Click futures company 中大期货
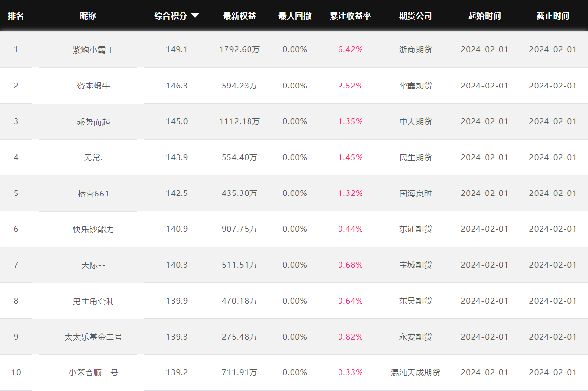 416,122
